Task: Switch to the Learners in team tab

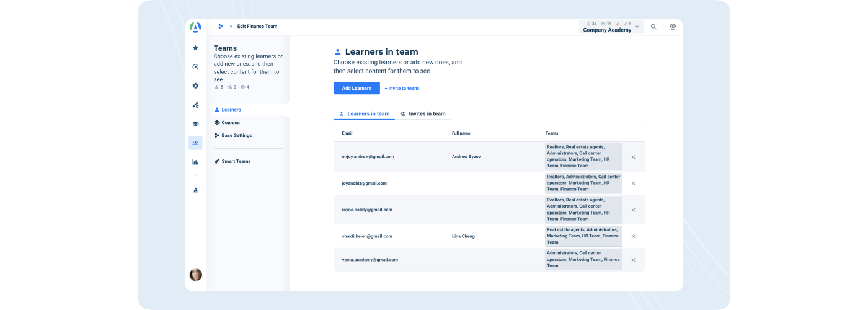Action: (364, 114)
